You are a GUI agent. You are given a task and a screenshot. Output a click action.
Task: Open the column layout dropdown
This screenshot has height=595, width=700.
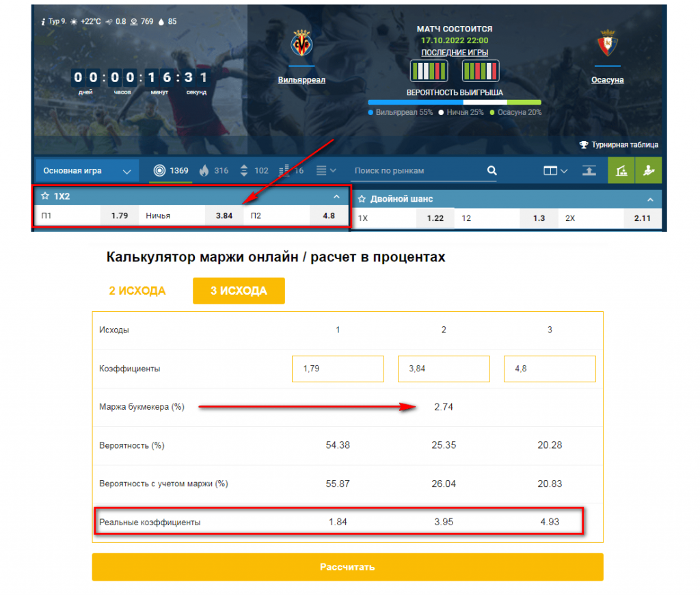tap(555, 171)
